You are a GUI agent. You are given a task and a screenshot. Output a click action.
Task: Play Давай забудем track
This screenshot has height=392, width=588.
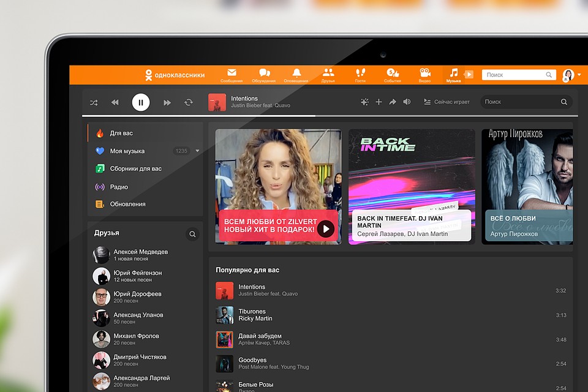coord(391,339)
